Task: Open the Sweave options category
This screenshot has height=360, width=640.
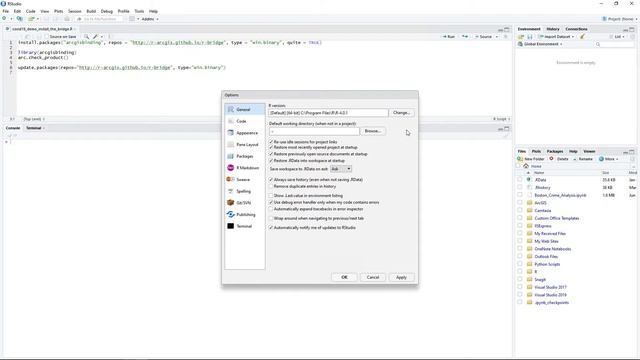Action: 244,180
